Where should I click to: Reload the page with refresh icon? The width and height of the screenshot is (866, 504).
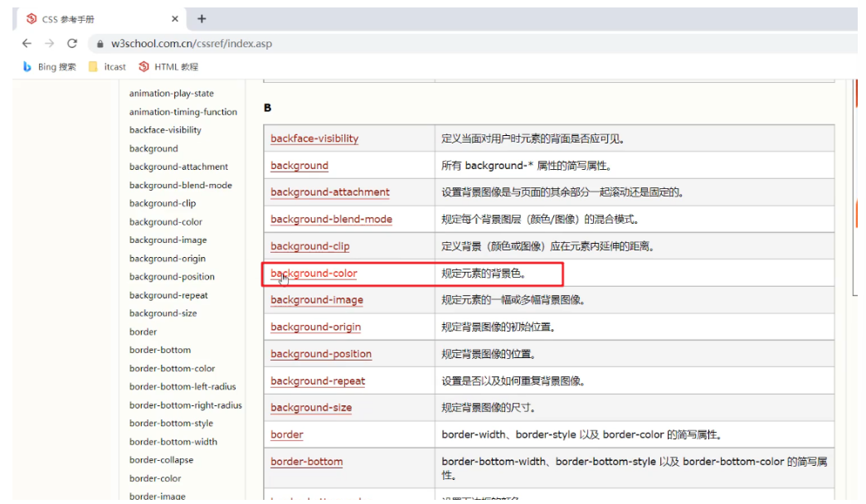(x=72, y=43)
